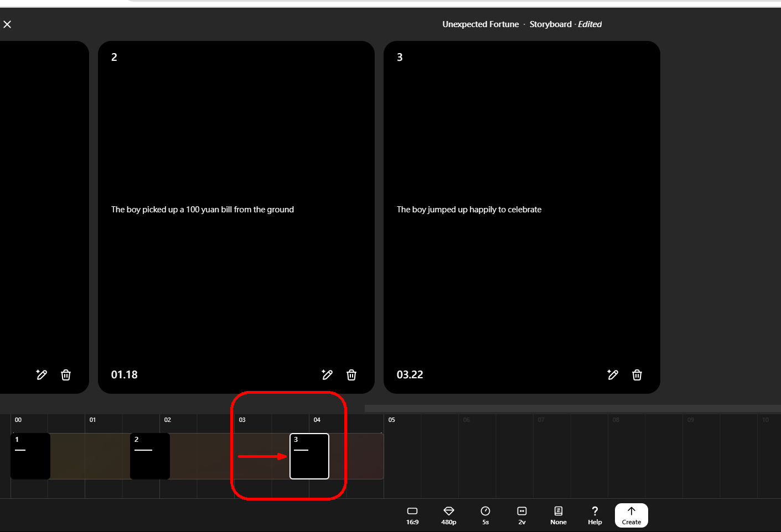This screenshot has width=781, height=532.
Task: Close the storyboard with the X icon
Action: 7,24
